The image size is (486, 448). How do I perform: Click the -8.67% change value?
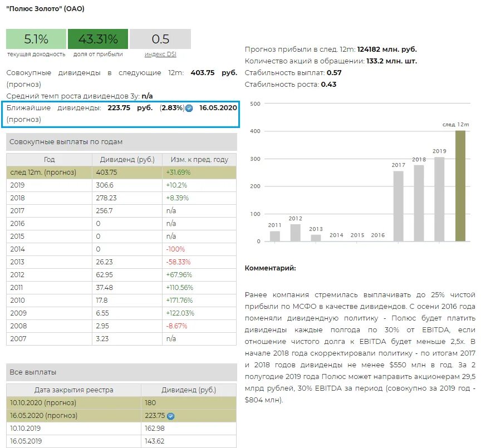[176, 326]
